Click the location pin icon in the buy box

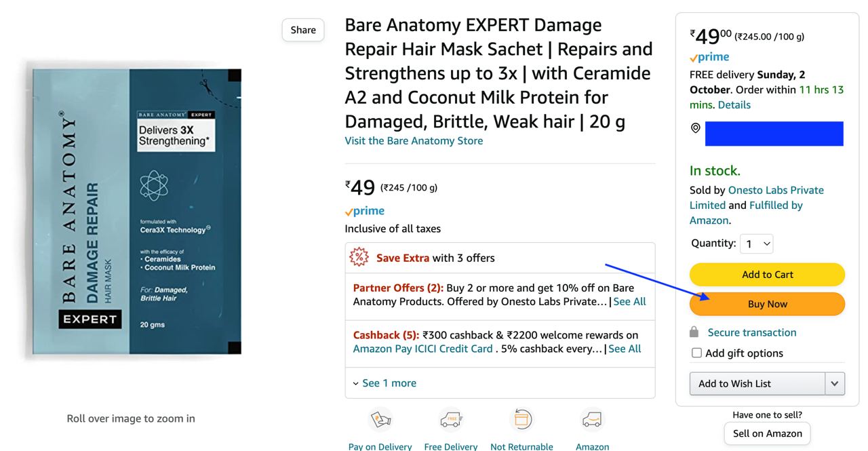pos(695,128)
